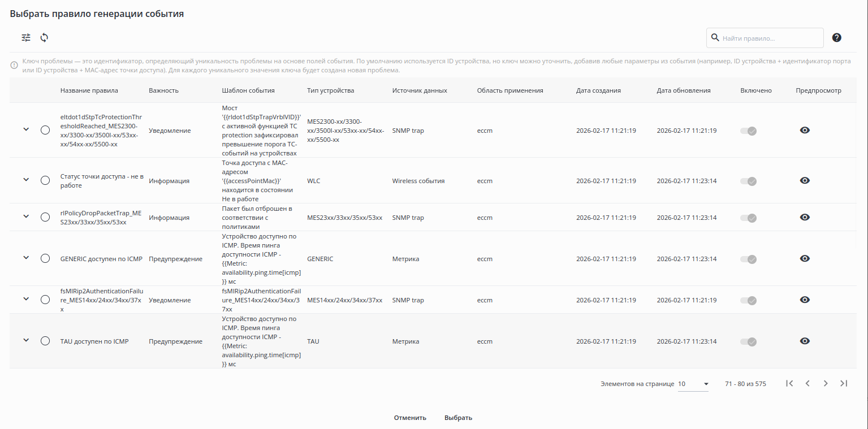Preview the TAU доступен по ICMP rule
Screen dimensions: 868x429
805,341
